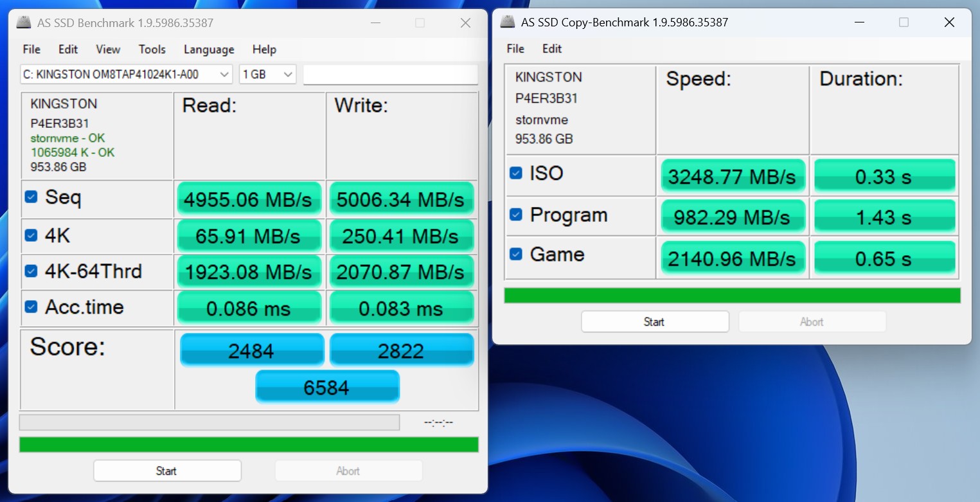980x502 pixels.
Task: Click the 4K write result 250.41 MB/s
Action: [x=402, y=236]
